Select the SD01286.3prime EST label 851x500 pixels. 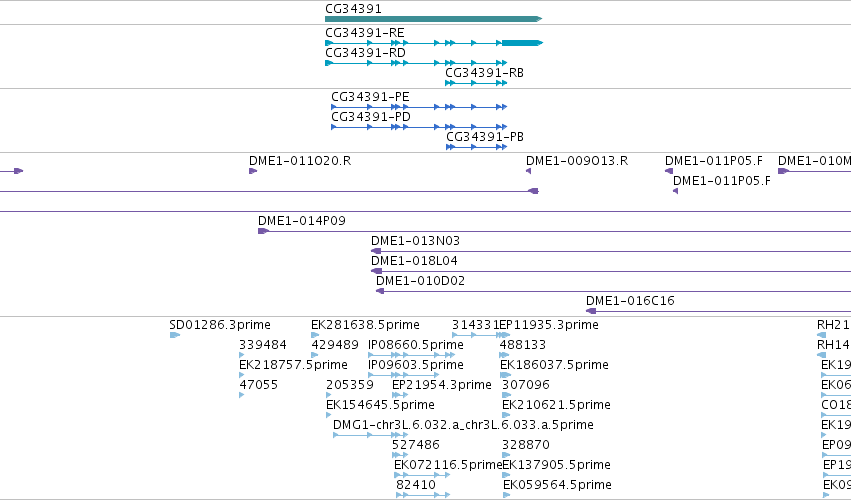pos(220,325)
